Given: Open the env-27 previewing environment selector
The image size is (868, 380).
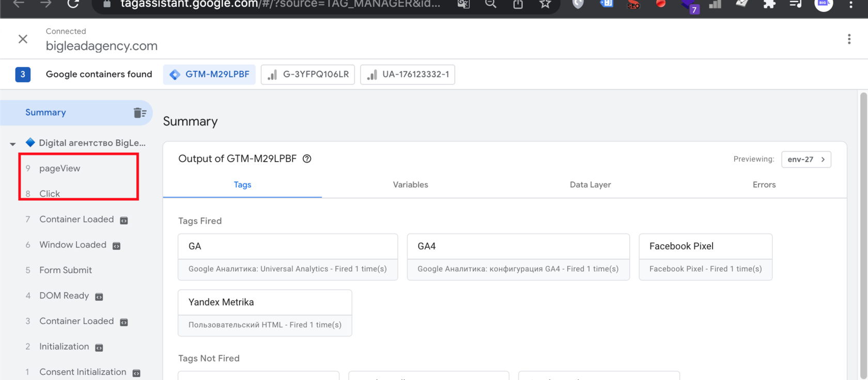Looking at the screenshot, I should 806,159.
